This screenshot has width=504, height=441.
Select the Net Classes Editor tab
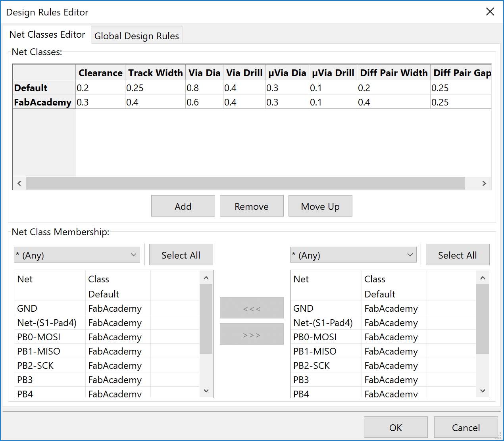coord(47,35)
